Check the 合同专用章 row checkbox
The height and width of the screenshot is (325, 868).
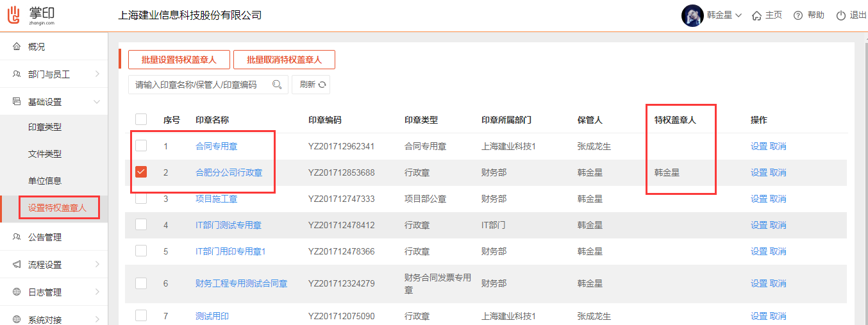point(141,146)
